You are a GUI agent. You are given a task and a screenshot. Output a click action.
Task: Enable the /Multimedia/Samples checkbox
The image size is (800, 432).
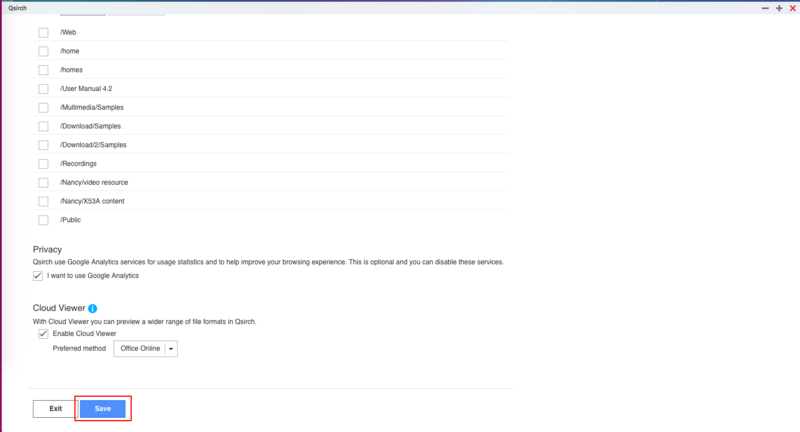point(43,108)
